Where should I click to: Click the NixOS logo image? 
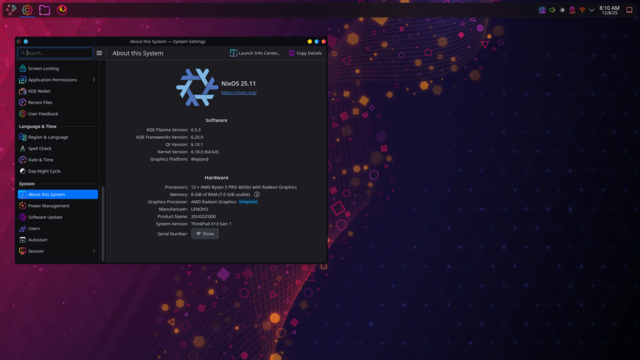pos(197,87)
